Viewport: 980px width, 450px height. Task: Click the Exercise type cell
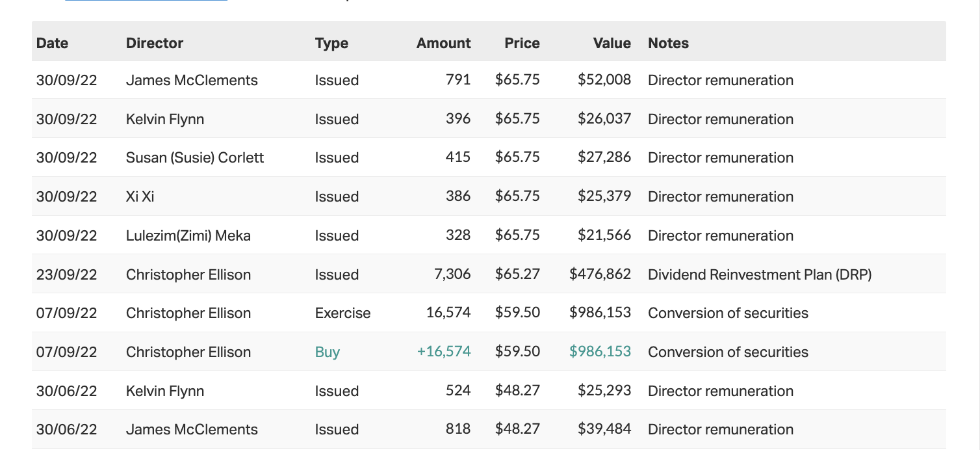pyautogui.click(x=342, y=313)
